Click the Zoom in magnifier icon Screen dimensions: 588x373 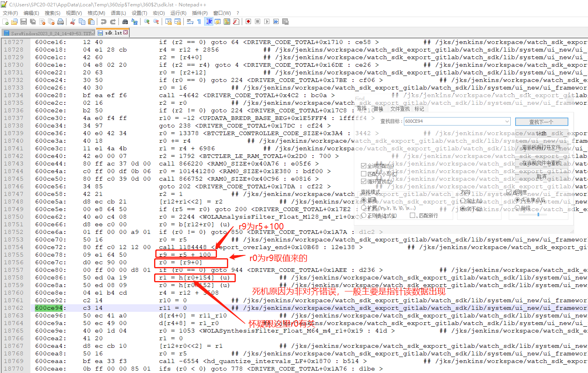(147, 22)
